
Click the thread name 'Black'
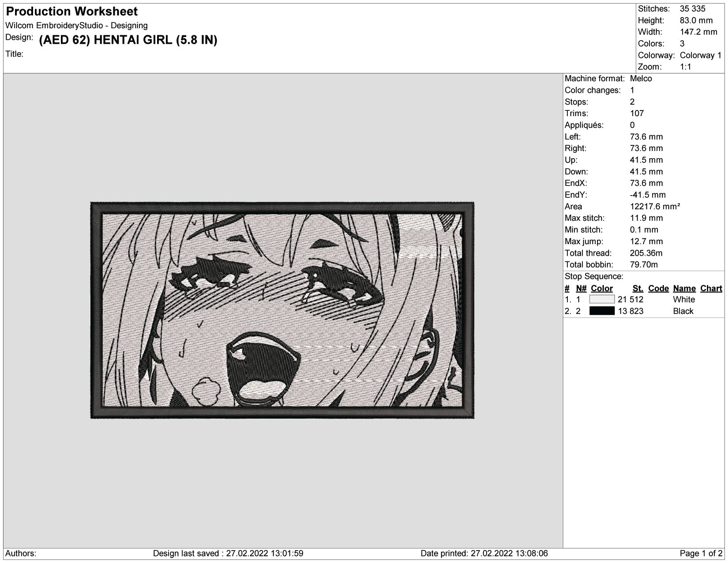pos(683,311)
